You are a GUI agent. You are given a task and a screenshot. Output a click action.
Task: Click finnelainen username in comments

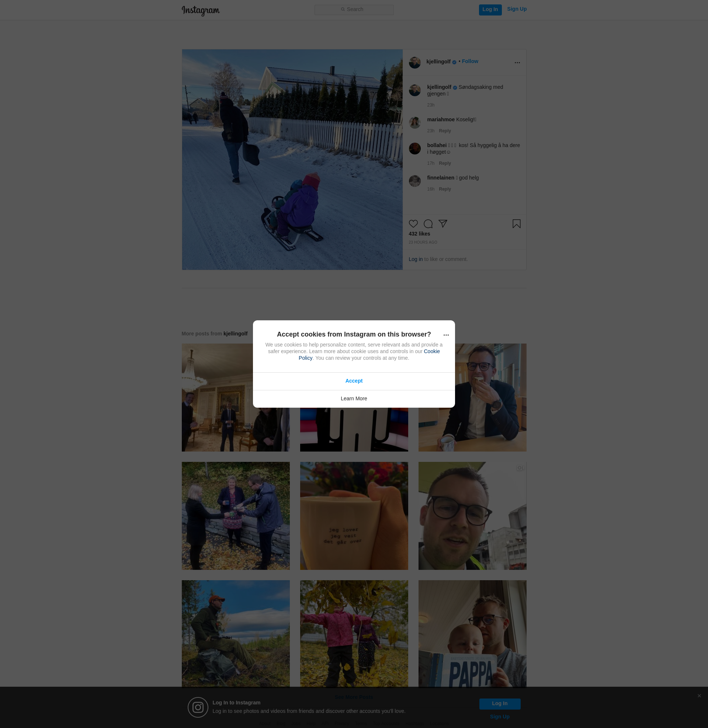(x=441, y=178)
